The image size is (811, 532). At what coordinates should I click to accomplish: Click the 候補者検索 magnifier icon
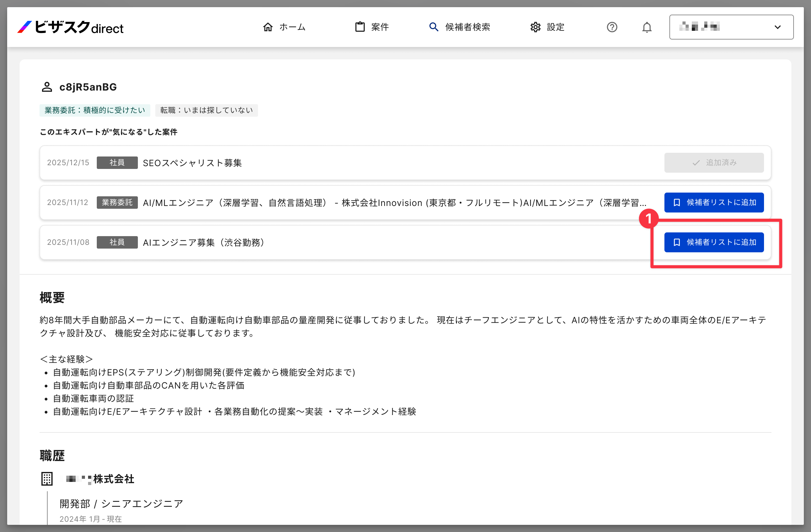tap(434, 27)
